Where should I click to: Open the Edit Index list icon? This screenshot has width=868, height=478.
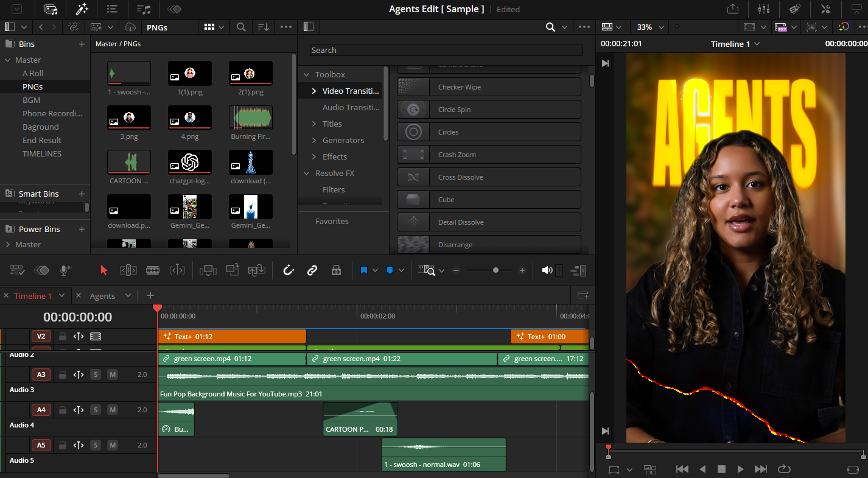point(112,9)
